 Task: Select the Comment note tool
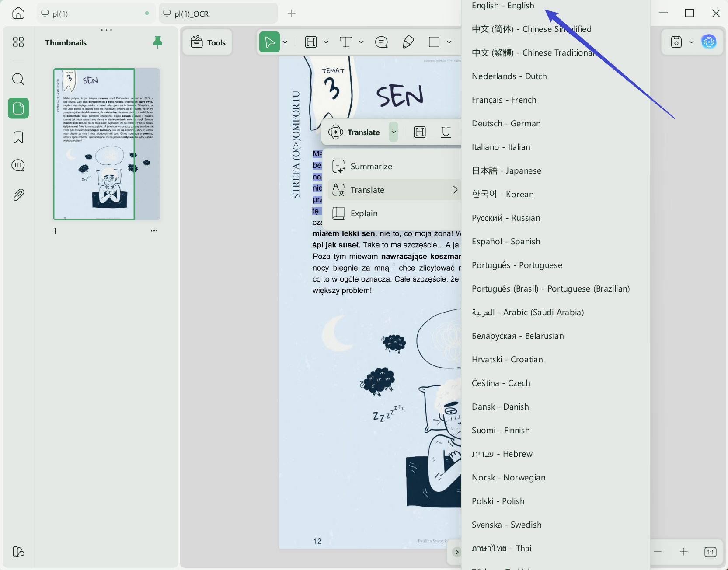pyautogui.click(x=381, y=42)
